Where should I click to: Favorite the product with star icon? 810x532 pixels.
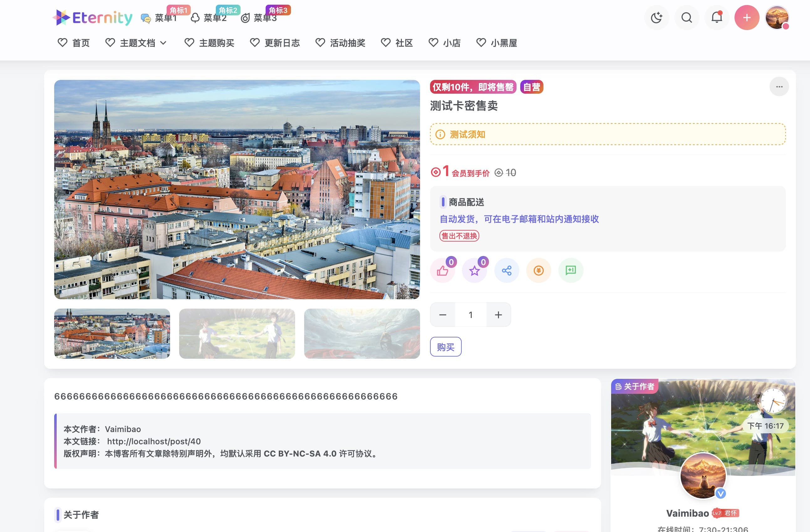475,271
